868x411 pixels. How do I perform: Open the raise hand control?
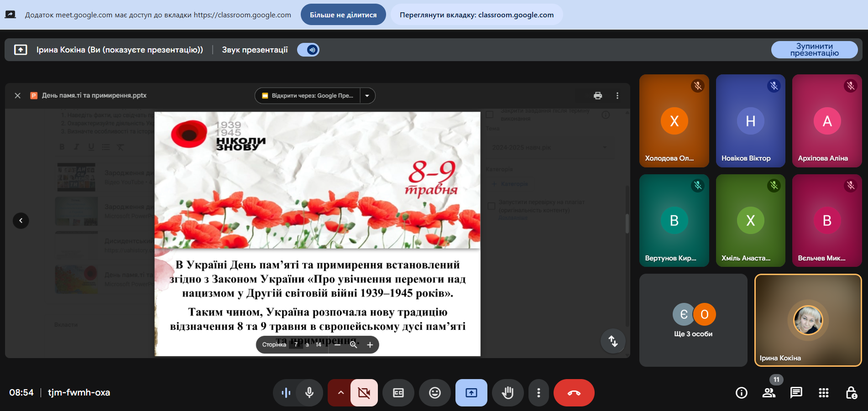[507, 393]
